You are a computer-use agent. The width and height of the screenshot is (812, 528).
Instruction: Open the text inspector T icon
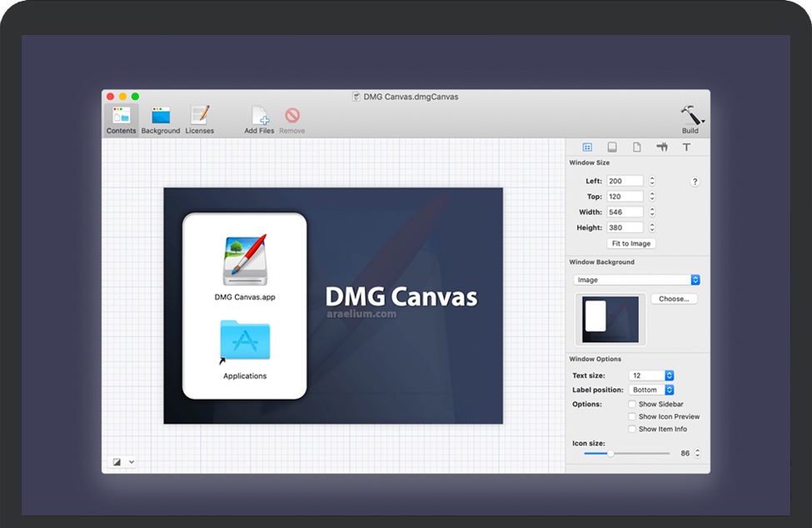point(686,147)
